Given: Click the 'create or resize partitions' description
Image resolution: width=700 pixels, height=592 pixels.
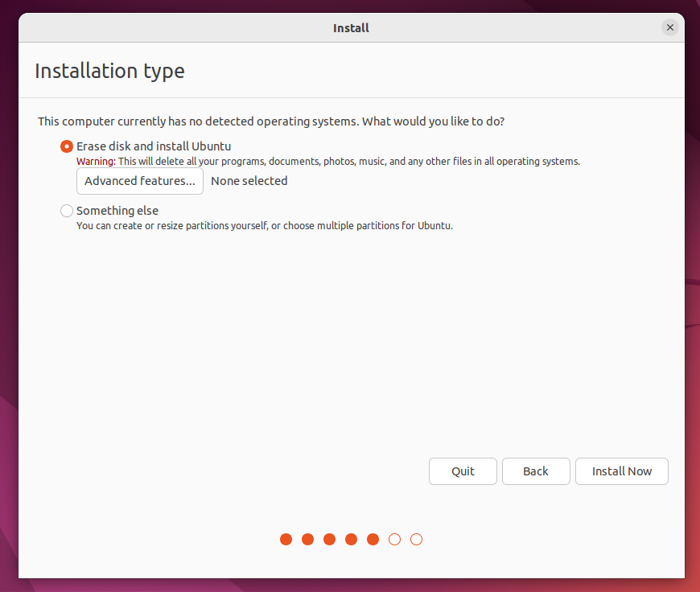Looking at the screenshot, I should [x=264, y=225].
